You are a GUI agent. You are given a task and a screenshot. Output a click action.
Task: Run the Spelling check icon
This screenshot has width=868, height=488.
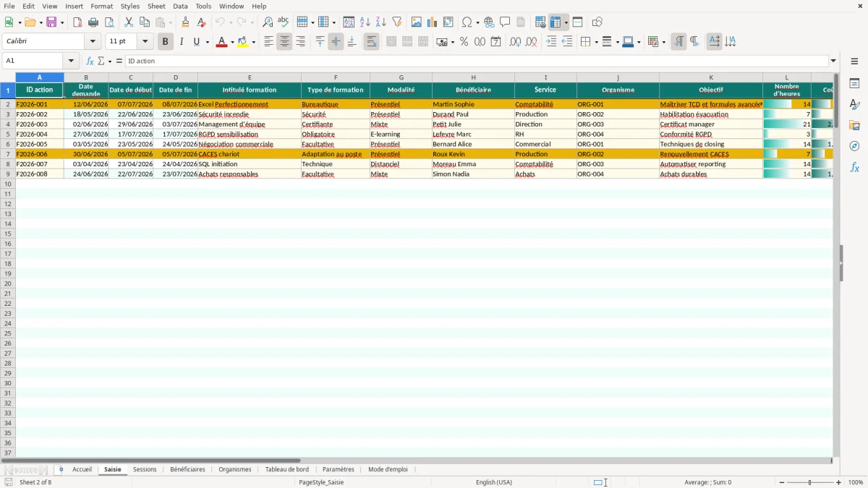point(284,22)
